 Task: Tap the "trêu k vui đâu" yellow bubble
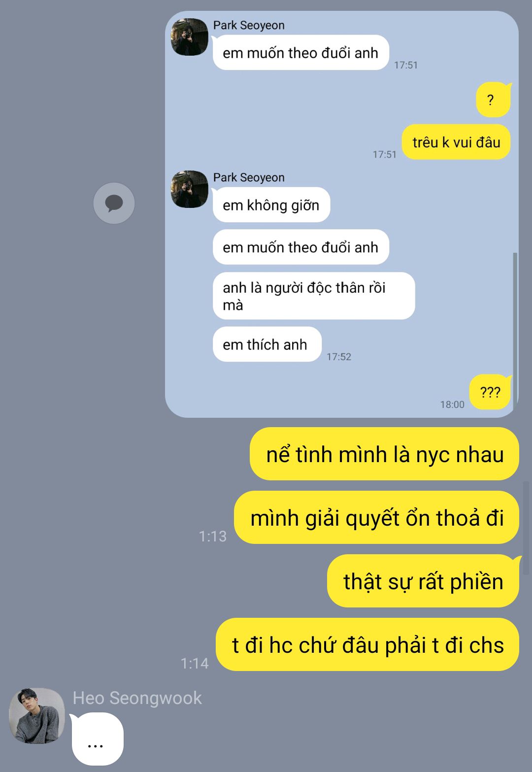coord(456,142)
